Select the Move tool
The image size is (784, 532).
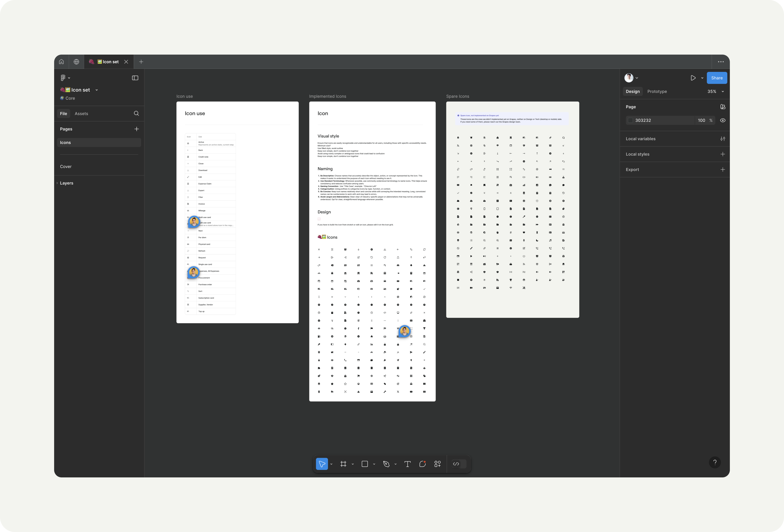click(x=322, y=464)
